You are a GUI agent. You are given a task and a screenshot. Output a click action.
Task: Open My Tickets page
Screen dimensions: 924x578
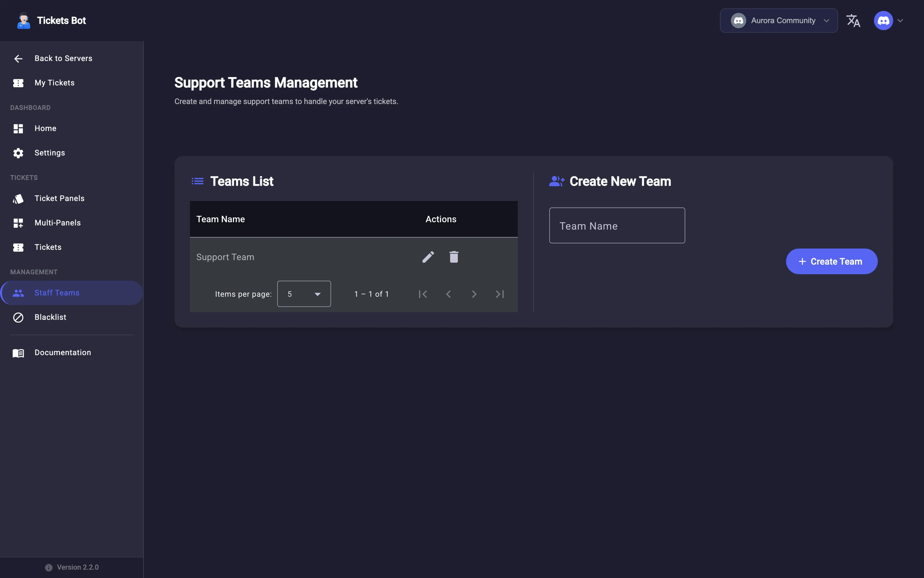pyautogui.click(x=72, y=83)
